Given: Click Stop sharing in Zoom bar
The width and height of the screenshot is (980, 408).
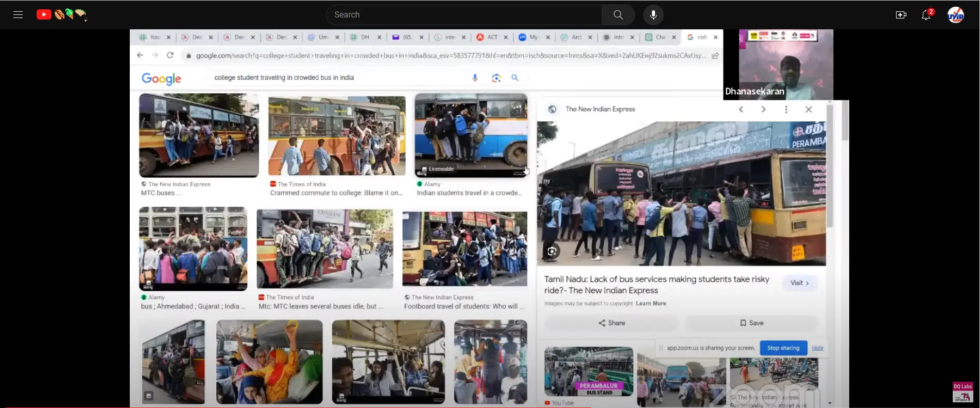Looking at the screenshot, I should point(783,348).
